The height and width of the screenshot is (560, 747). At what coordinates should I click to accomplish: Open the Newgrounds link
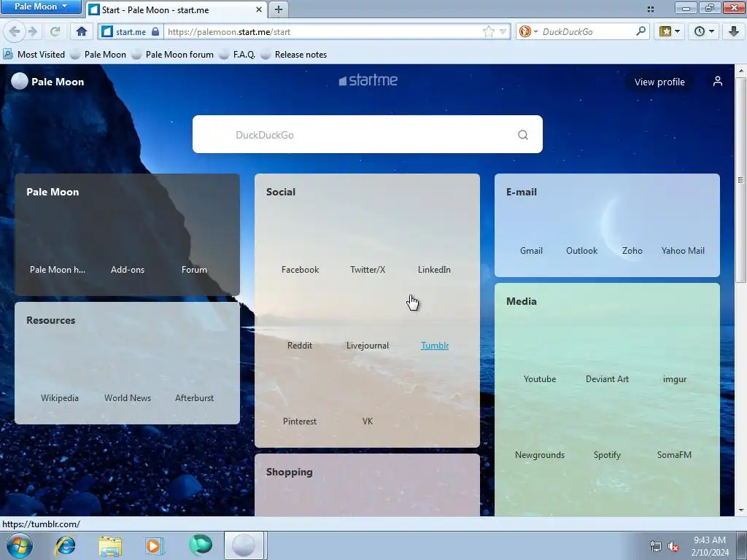540,455
